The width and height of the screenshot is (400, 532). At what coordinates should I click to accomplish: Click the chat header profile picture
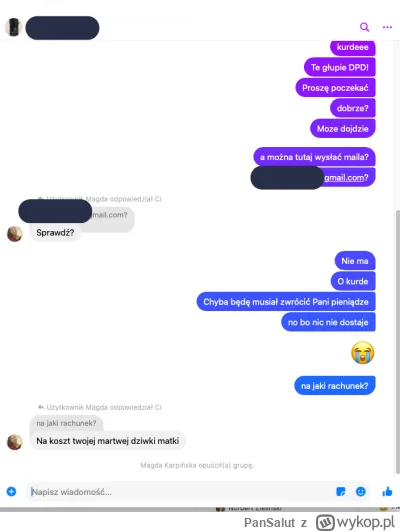coord(14,27)
